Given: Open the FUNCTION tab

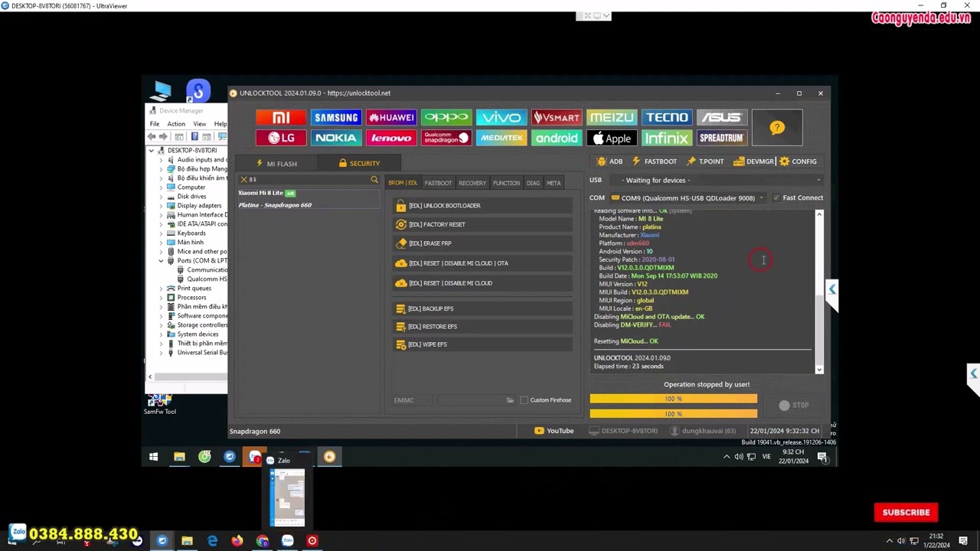Looking at the screenshot, I should [x=506, y=183].
